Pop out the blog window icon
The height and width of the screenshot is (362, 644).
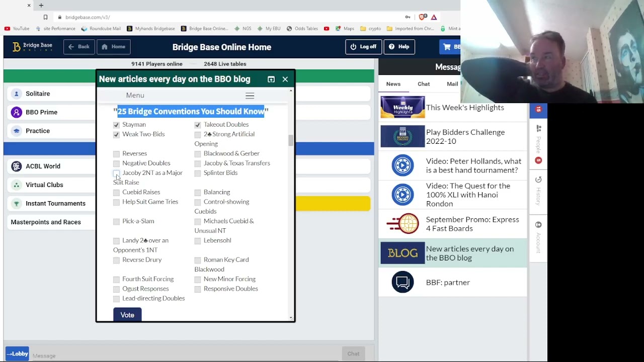point(271,79)
